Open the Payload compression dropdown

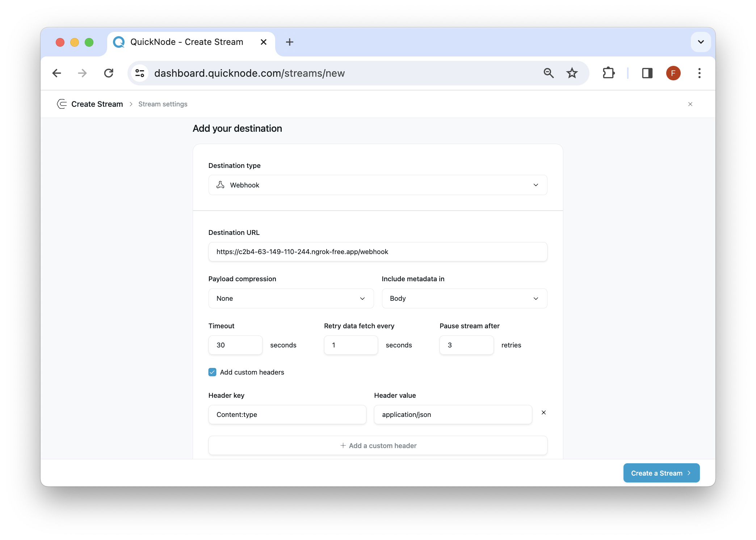pyautogui.click(x=291, y=298)
